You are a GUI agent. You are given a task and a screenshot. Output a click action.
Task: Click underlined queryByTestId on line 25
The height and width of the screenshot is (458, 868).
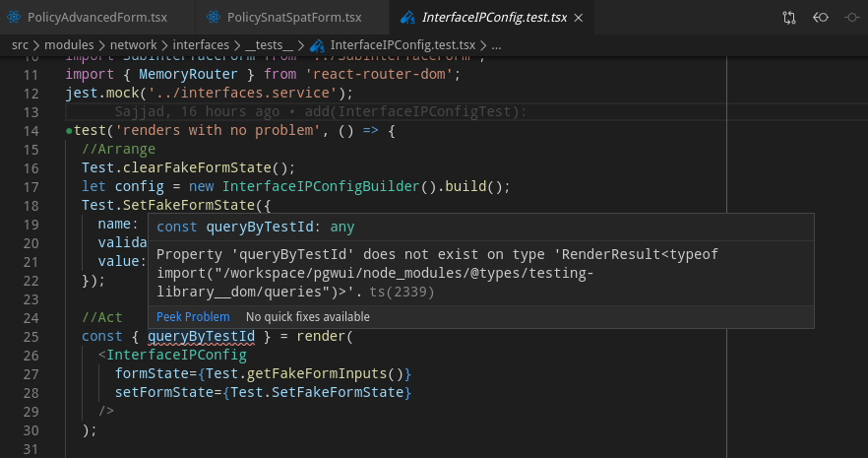pyautogui.click(x=202, y=336)
